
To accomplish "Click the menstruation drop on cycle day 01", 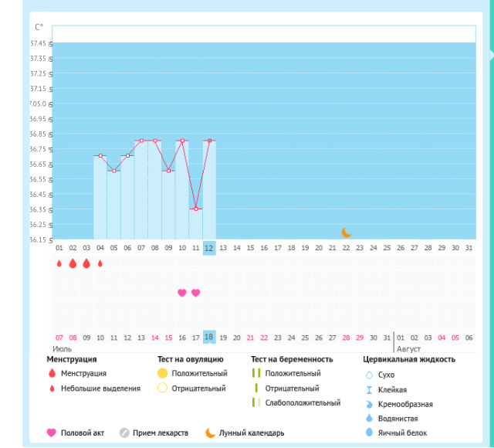I will (59, 263).
